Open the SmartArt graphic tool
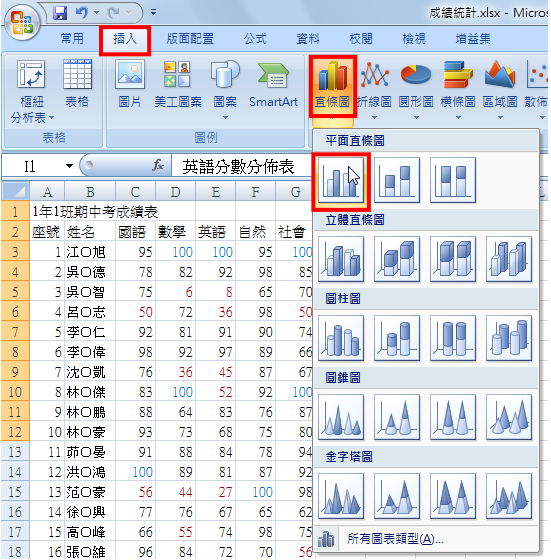Screen dimensions: 551x560 click(274, 85)
